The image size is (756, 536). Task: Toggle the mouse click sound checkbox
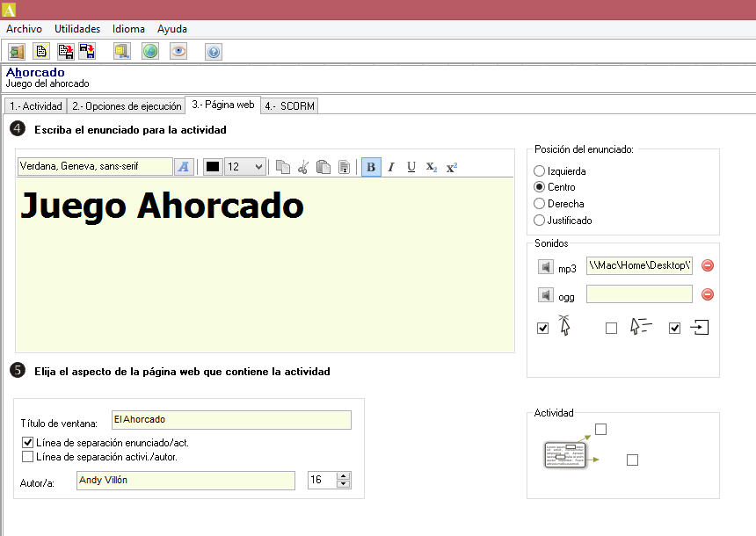[543, 329]
